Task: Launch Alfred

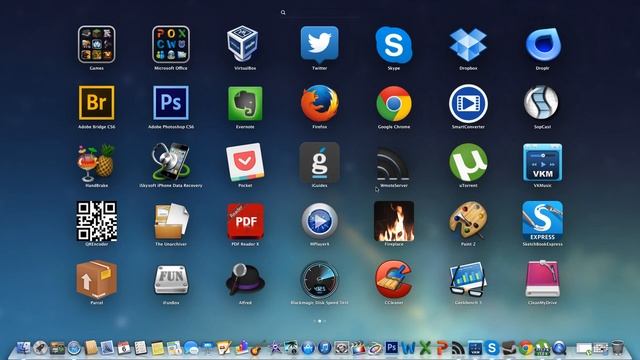Action: tap(245, 280)
